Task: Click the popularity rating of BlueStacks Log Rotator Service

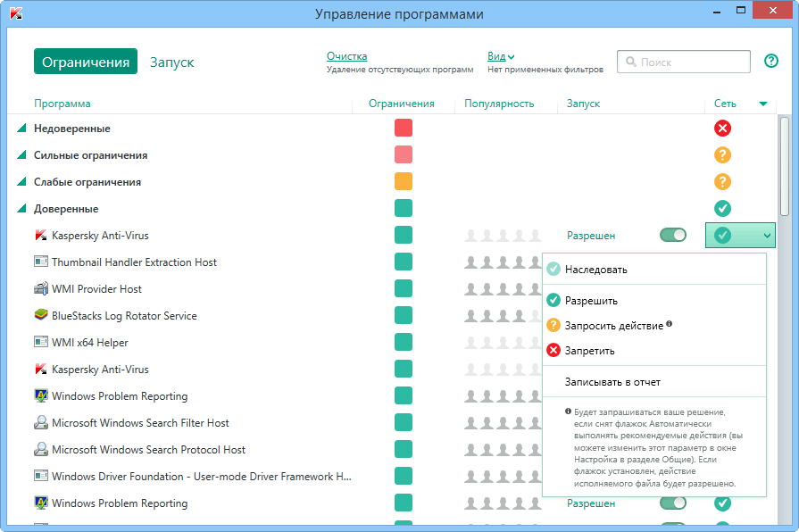Action: click(503, 315)
